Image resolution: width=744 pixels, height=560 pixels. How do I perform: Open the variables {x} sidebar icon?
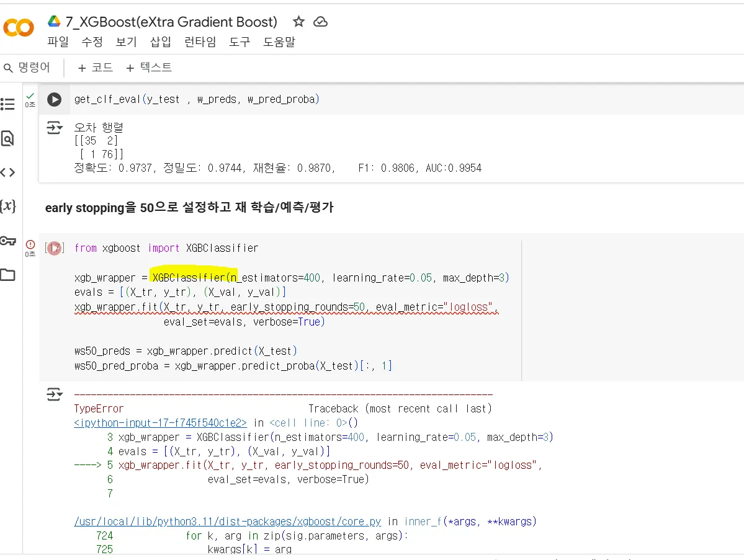click(7, 207)
